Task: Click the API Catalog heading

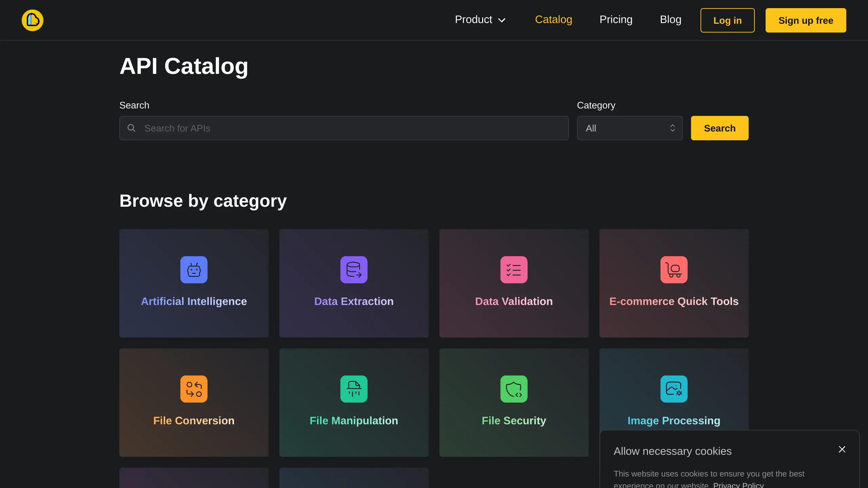Action: [184, 66]
